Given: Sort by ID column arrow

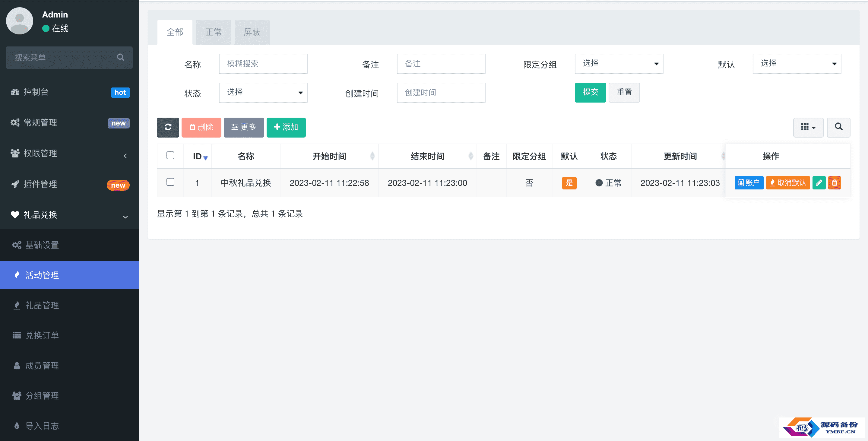Looking at the screenshot, I should pyautogui.click(x=206, y=158).
